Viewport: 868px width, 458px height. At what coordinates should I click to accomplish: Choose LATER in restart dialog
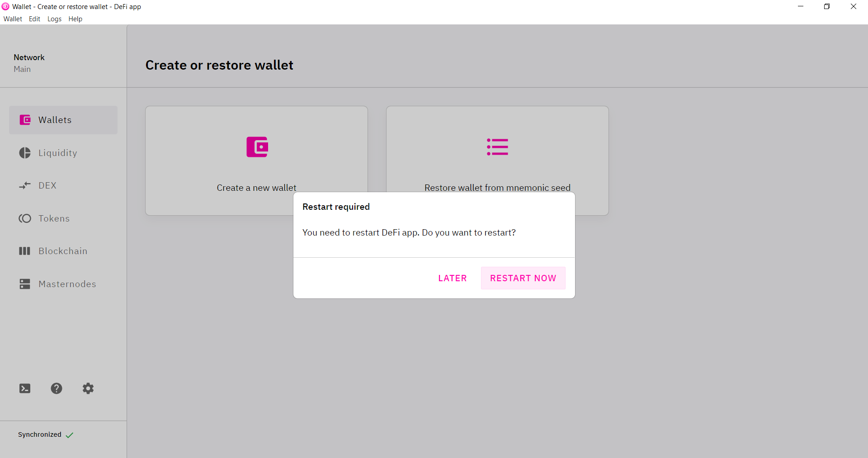coord(453,278)
